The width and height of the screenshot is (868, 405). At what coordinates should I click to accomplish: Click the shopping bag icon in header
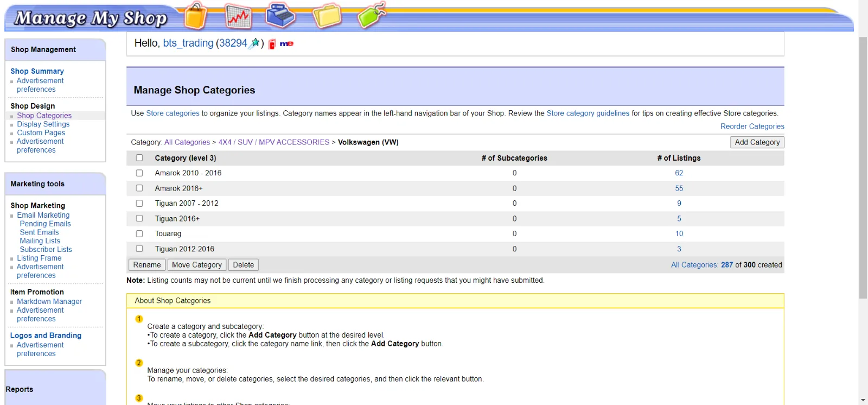pos(196,15)
